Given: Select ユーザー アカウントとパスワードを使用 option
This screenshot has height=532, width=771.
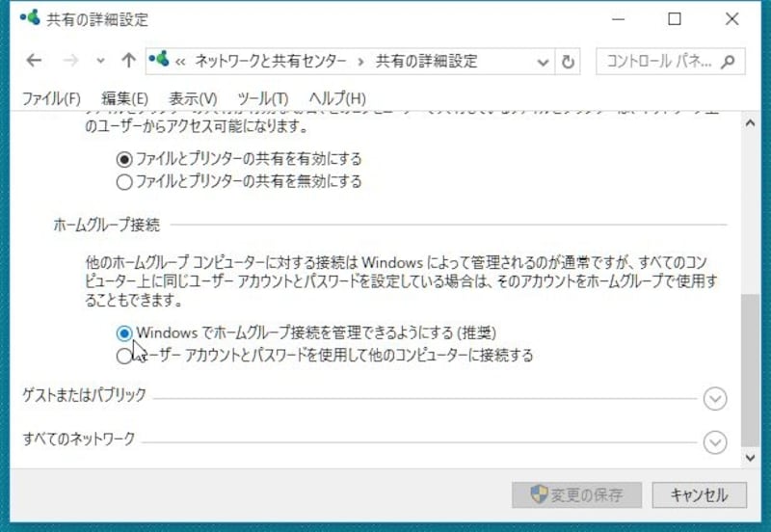Looking at the screenshot, I should [x=325, y=355].
